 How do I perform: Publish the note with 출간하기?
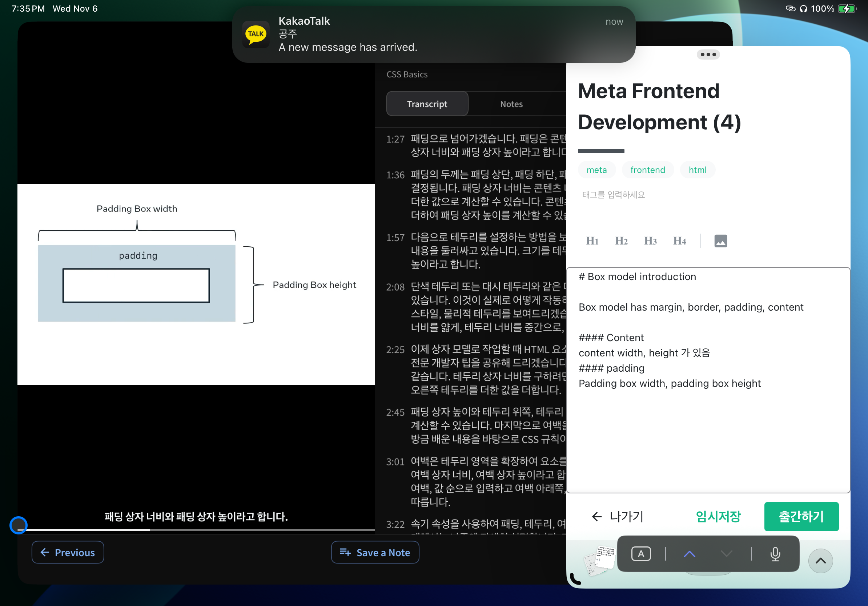tap(801, 516)
